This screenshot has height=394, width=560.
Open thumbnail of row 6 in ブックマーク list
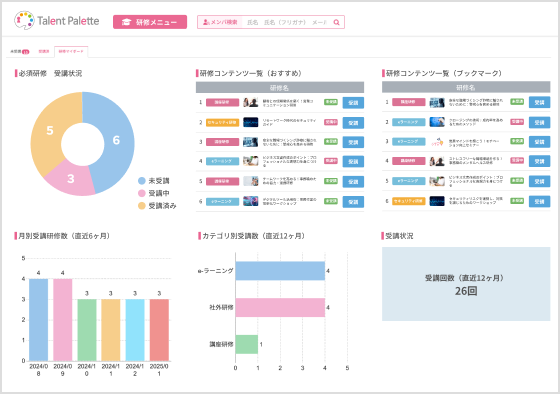pyautogui.click(x=437, y=201)
